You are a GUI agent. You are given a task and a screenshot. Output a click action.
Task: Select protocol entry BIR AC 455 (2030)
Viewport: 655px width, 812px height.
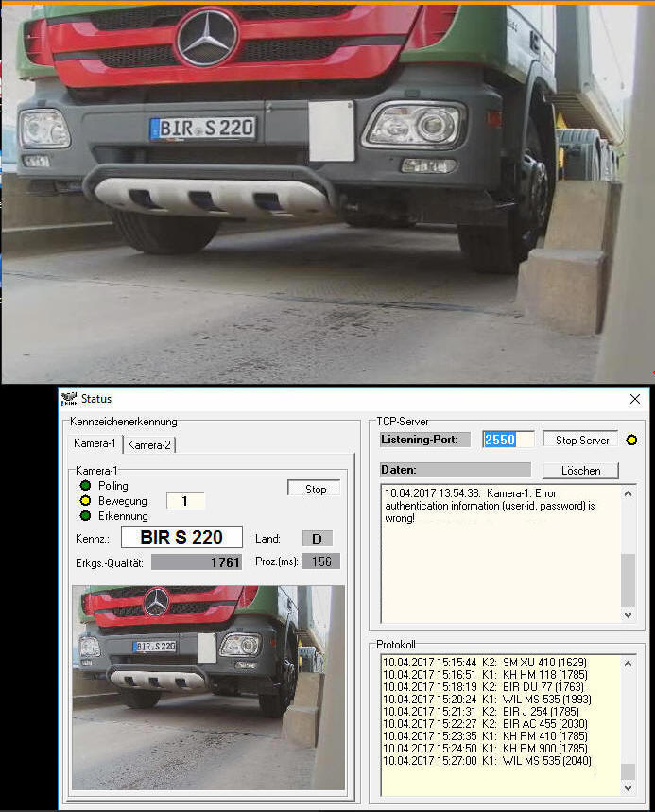485,724
